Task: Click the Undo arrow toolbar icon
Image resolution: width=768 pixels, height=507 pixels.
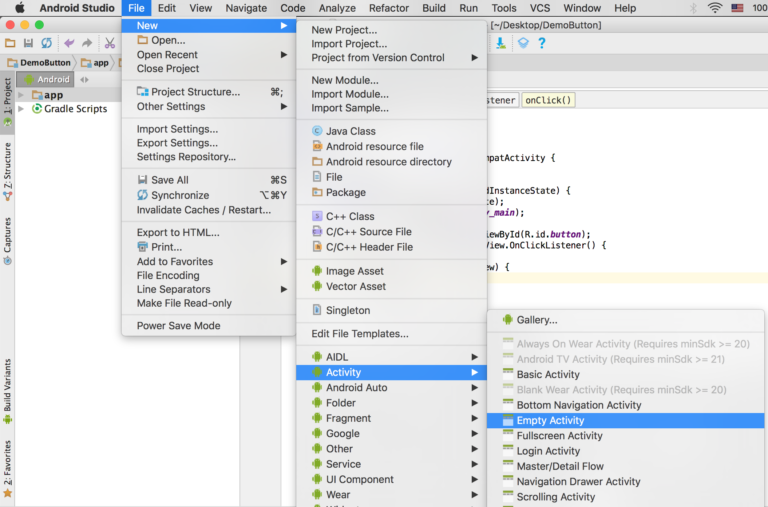Action: pyautogui.click(x=69, y=43)
